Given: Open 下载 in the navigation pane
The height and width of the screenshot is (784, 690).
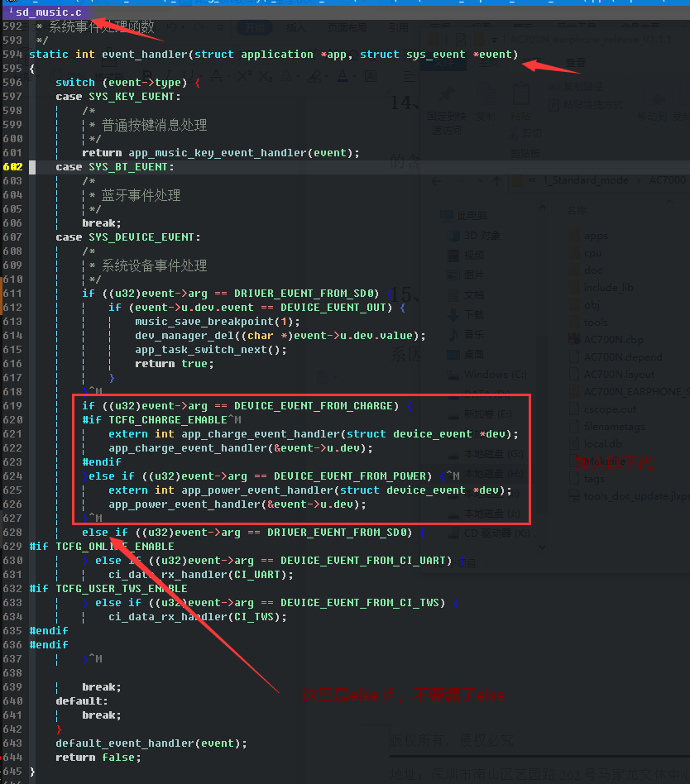Looking at the screenshot, I should click(x=466, y=314).
